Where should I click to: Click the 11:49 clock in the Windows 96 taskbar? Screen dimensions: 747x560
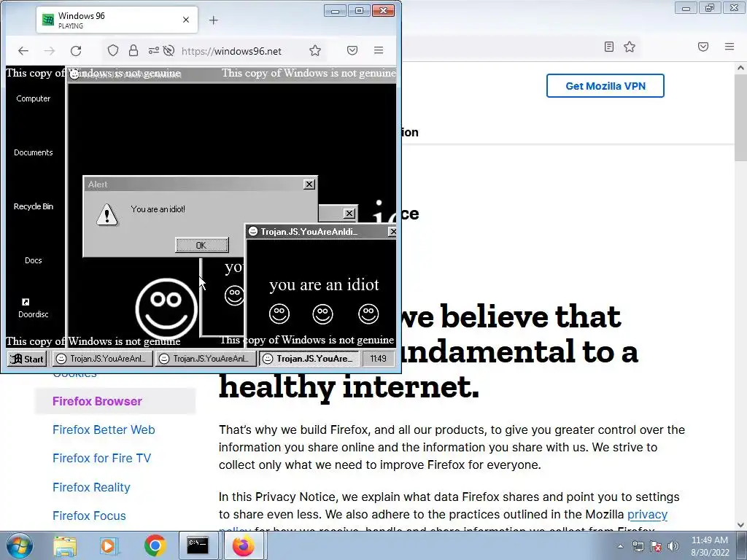[379, 359]
